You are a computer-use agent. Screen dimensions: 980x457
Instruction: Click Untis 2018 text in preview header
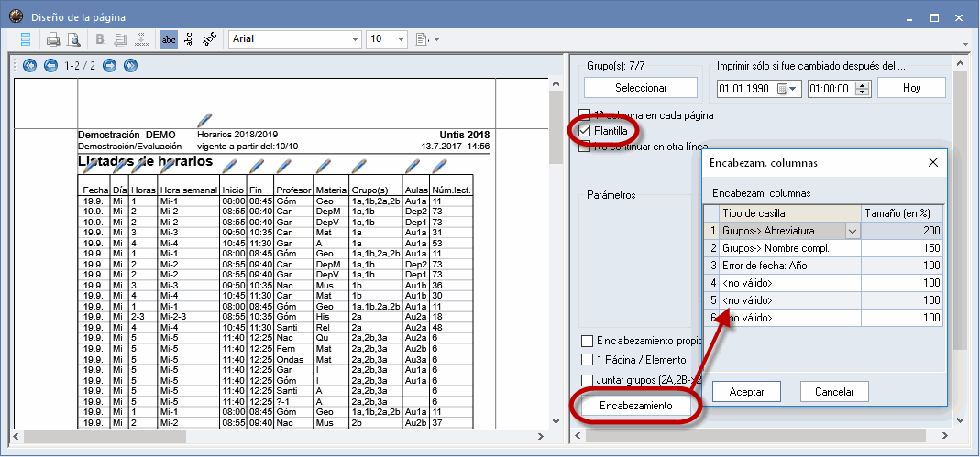click(x=465, y=136)
